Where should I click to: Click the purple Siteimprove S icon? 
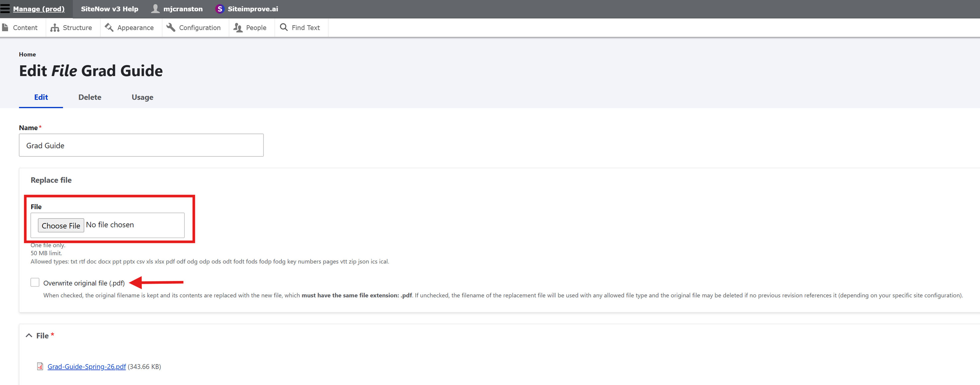219,9
